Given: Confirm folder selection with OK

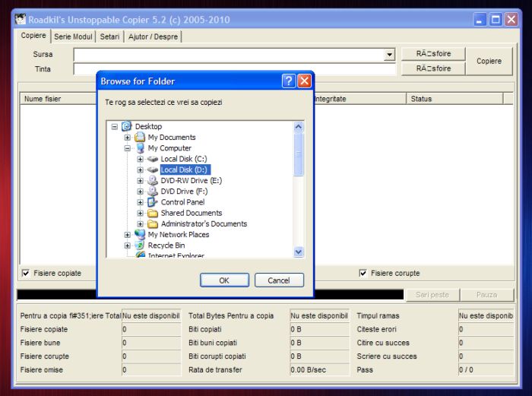Looking at the screenshot, I should click(x=224, y=280).
